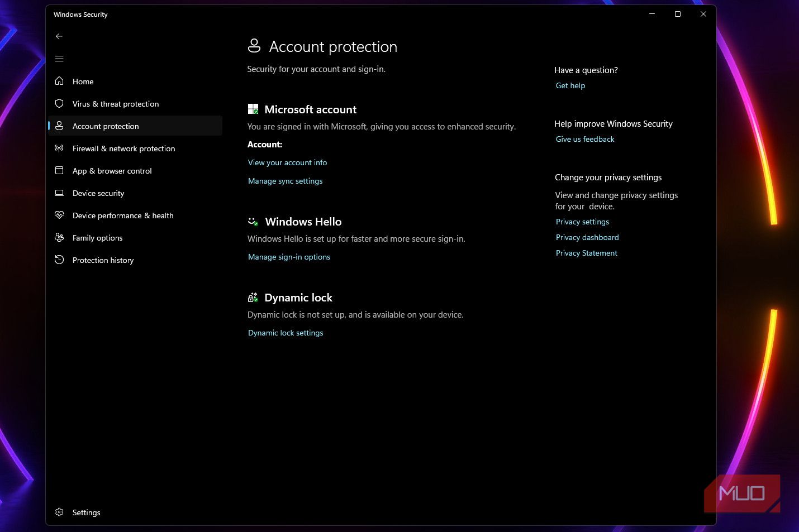Click the "Windows Hello is set up" description
Screen dimensions: 799x532
click(x=356, y=239)
